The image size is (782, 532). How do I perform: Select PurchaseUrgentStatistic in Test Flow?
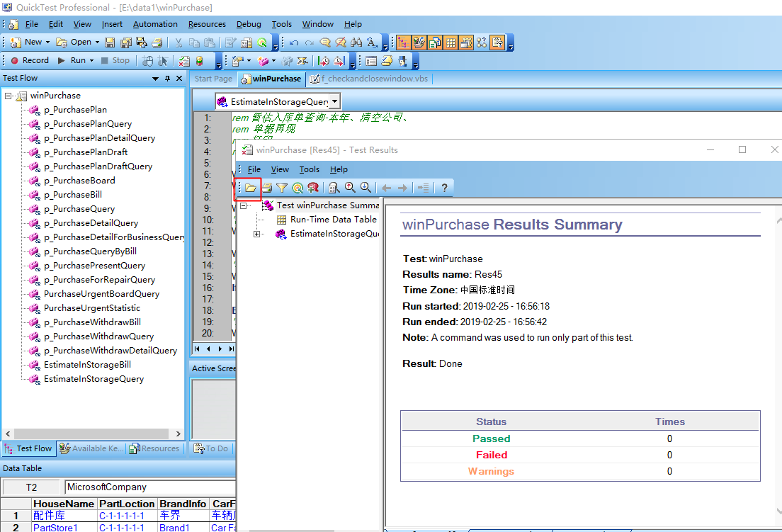pos(92,308)
